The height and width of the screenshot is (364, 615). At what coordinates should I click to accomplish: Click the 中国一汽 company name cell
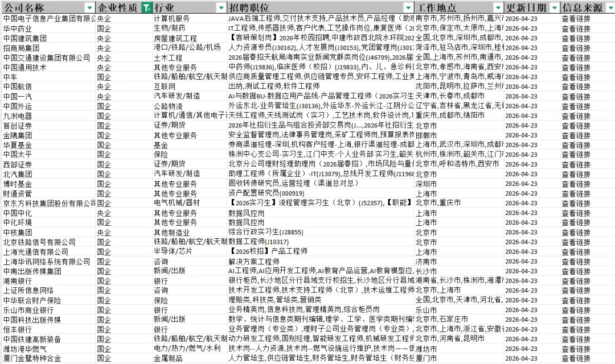[48, 96]
